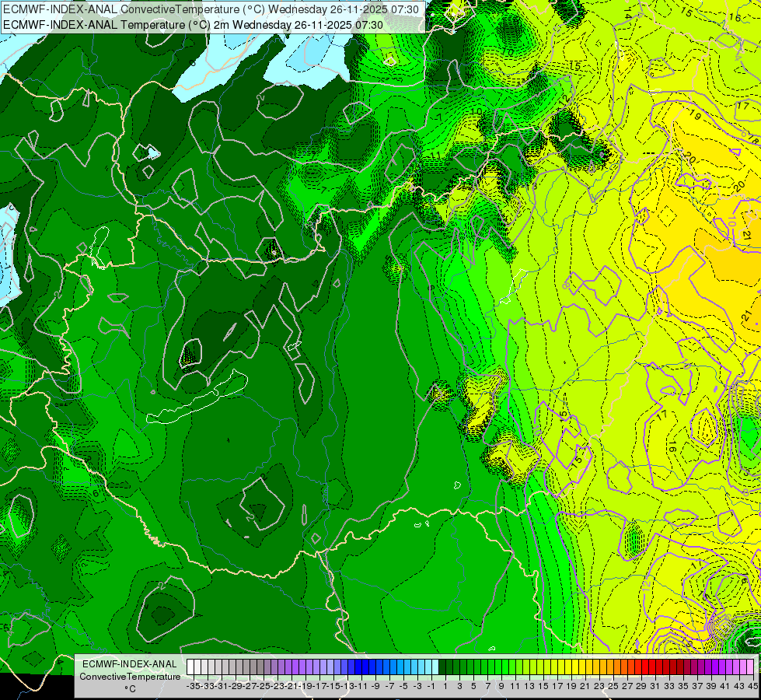The width and height of the screenshot is (761, 700).
Task: Click the legend value -35
Action: [x=193, y=686]
